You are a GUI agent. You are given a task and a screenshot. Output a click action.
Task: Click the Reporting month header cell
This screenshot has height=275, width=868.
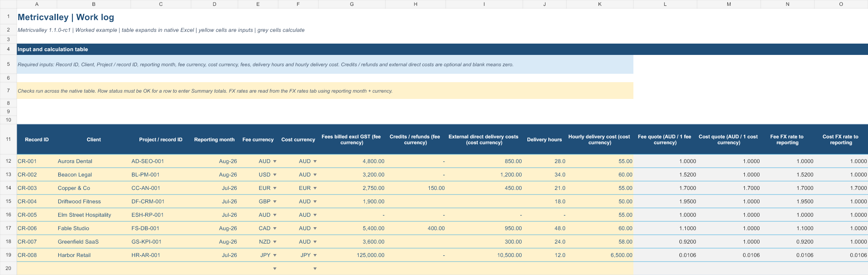(214, 140)
